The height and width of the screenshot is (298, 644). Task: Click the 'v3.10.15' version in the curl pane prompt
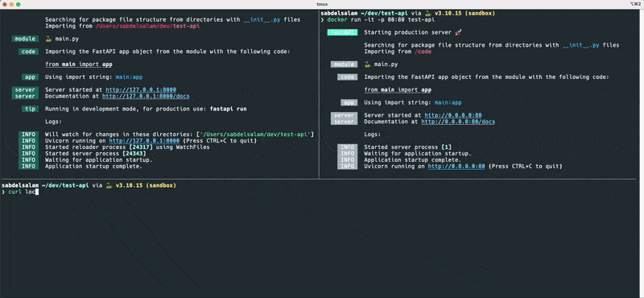(129, 186)
